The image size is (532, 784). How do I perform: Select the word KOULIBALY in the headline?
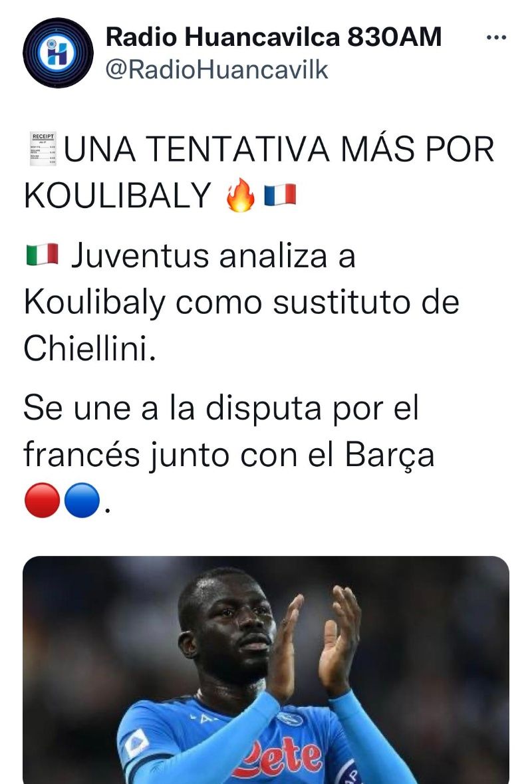(x=118, y=195)
